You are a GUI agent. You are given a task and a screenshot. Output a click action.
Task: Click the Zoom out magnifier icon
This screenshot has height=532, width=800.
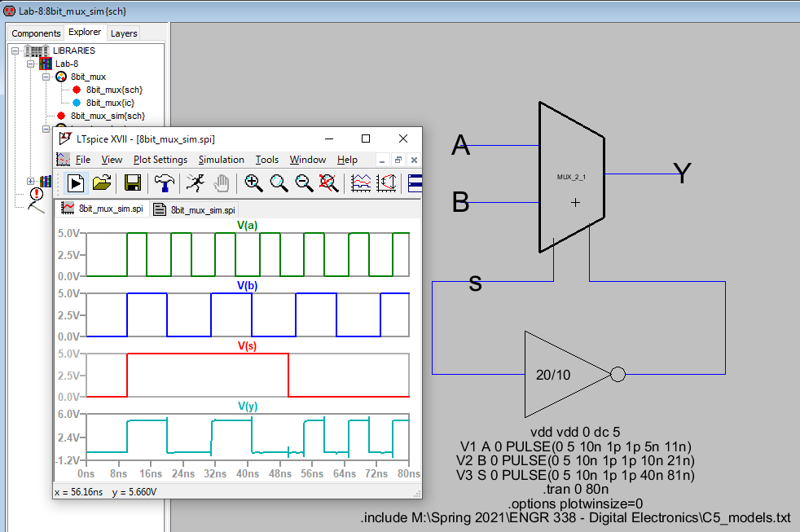tap(304, 183)
